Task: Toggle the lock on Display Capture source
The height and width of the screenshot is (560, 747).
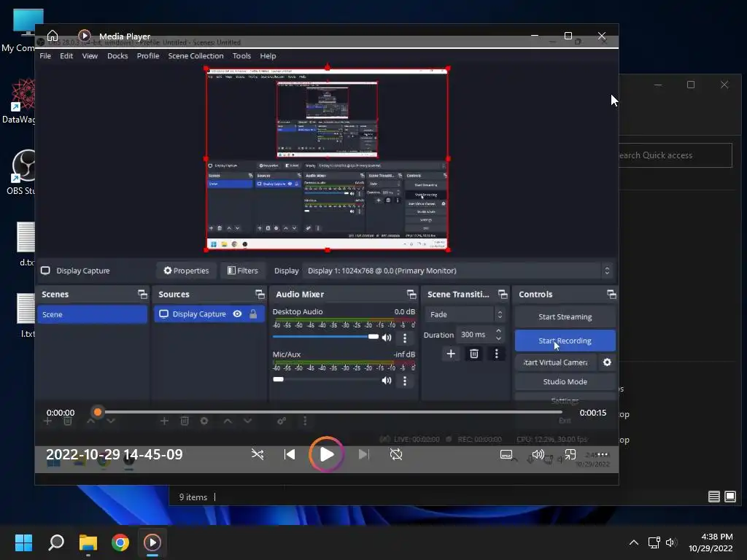Action: tap(253, 314)
